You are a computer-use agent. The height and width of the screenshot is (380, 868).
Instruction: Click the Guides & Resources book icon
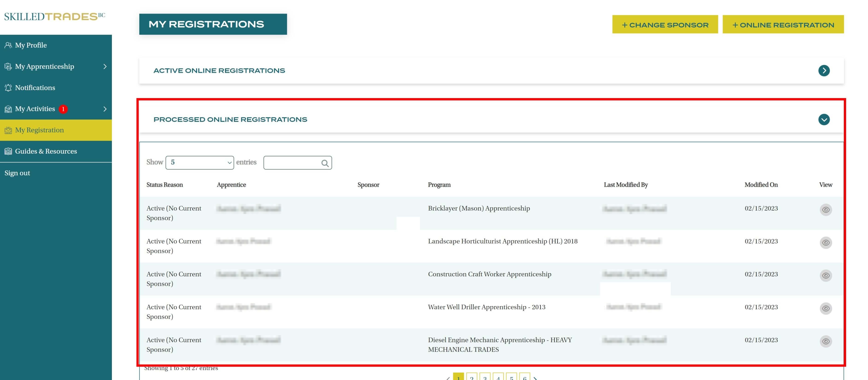coord(8,151)
